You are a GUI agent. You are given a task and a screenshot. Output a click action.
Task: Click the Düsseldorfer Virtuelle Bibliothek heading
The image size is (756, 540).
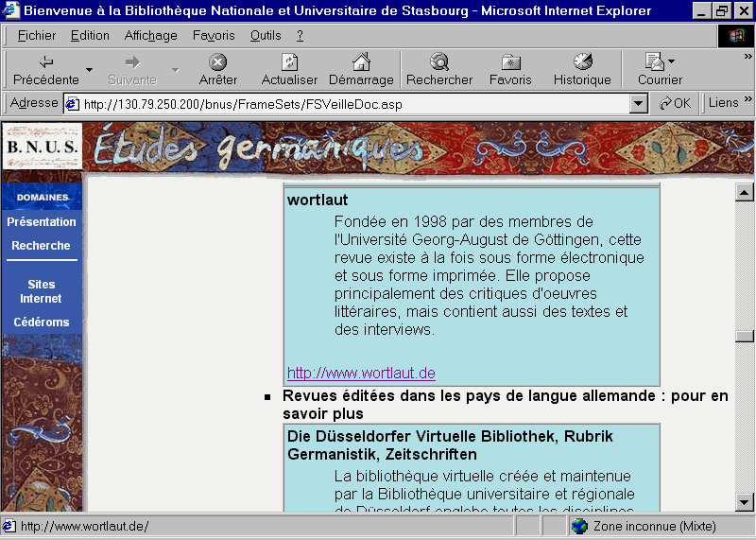[x=450, y=444]
